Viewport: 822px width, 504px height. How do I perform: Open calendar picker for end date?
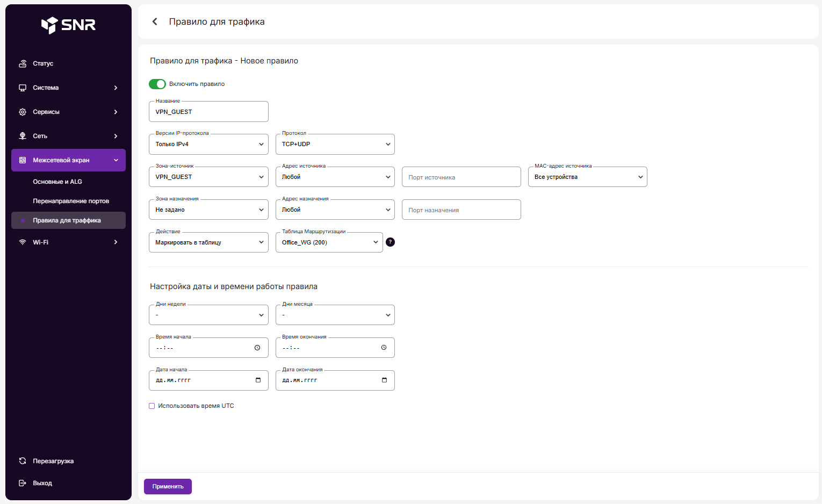tap(384, 380)
